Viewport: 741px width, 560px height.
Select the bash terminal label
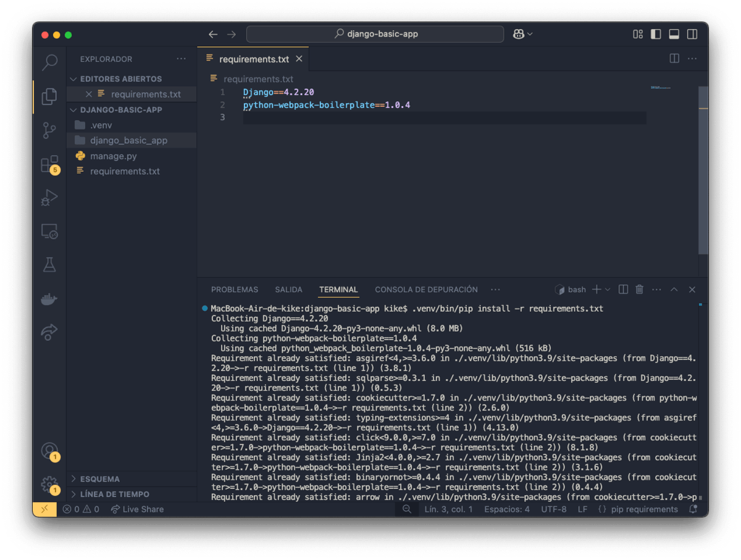point(571,290)
